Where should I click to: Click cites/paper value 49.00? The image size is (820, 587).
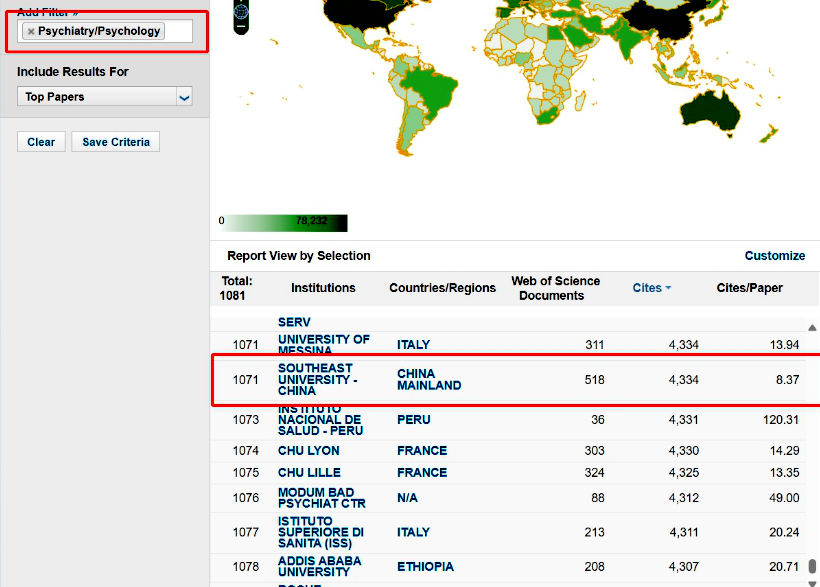coord(784,498)
